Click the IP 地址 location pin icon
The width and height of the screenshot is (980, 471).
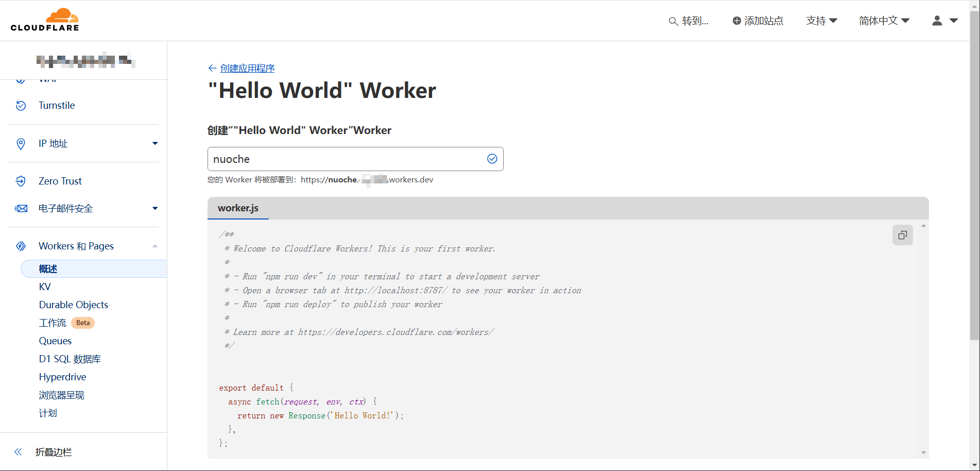[x=21, y=144]
